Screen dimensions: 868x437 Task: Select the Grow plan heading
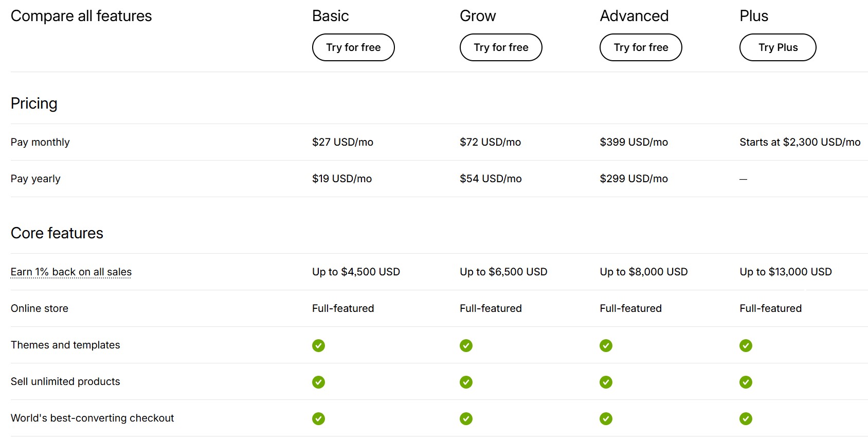tap(478, 16)
